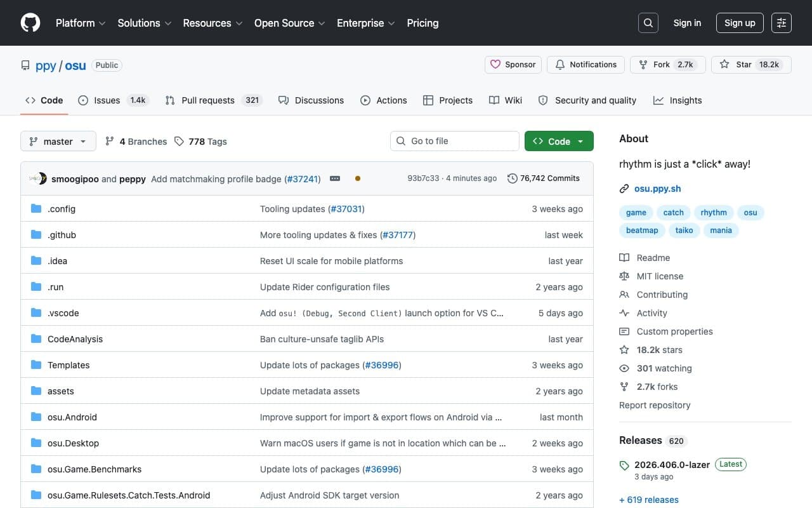Click the link icon beside osu.ppy.sh
The height and width of the screenshot is (508, 812).
coord(624,189)
